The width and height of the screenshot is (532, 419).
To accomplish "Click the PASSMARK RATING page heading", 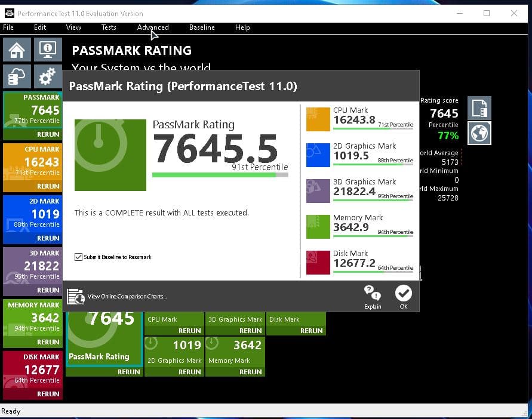I will pyautogui.click(x=131, y=51).
